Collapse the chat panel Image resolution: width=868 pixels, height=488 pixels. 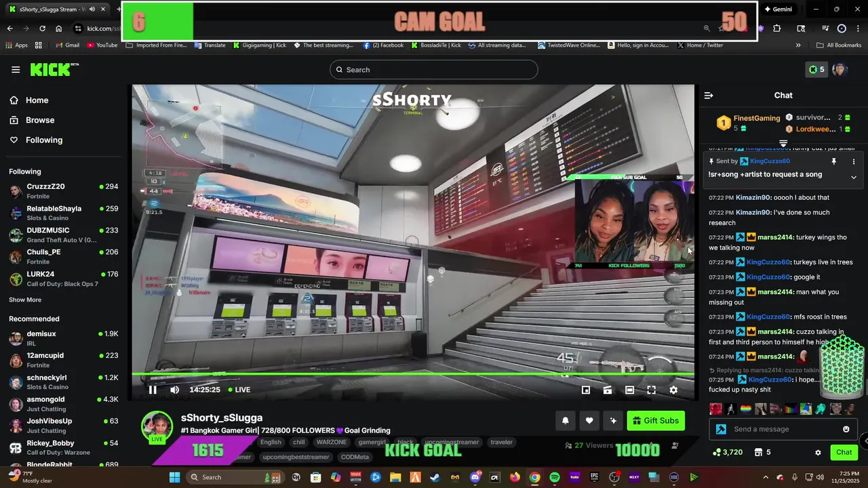(x=709, y=96)
